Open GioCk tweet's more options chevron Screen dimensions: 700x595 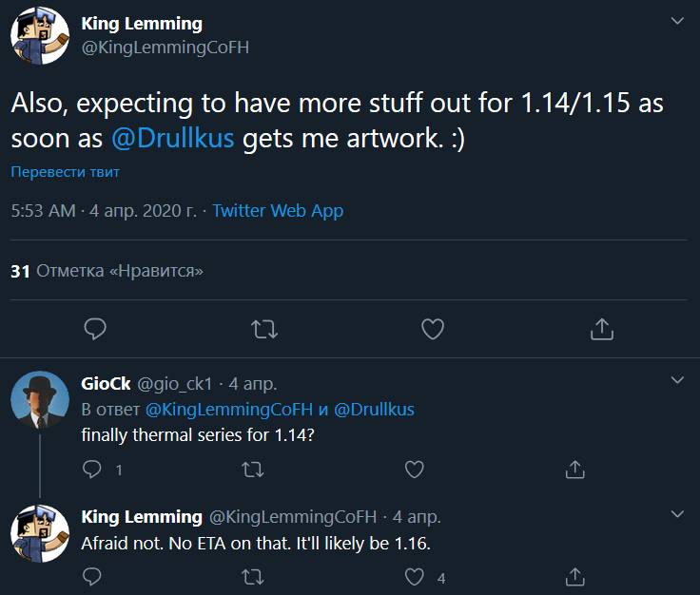677,380
